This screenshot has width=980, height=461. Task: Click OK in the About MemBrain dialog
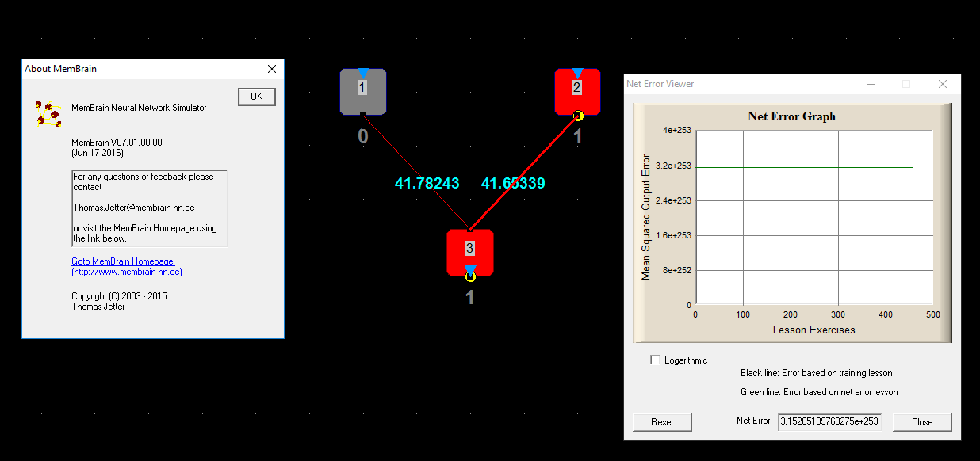pos(256,97)
